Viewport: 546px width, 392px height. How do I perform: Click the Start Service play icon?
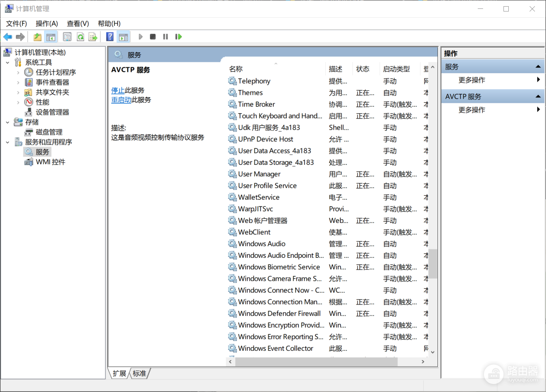(x=140, y=37)
